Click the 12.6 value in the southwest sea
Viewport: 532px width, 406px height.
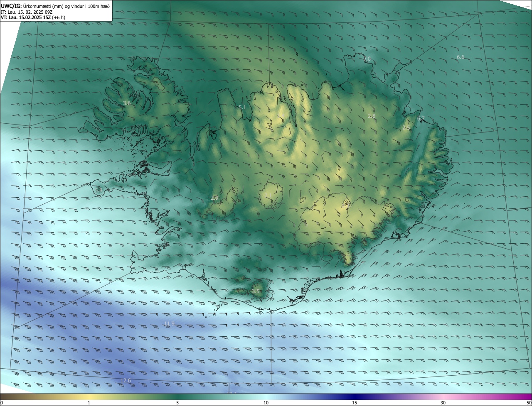(x=126, y=381)
